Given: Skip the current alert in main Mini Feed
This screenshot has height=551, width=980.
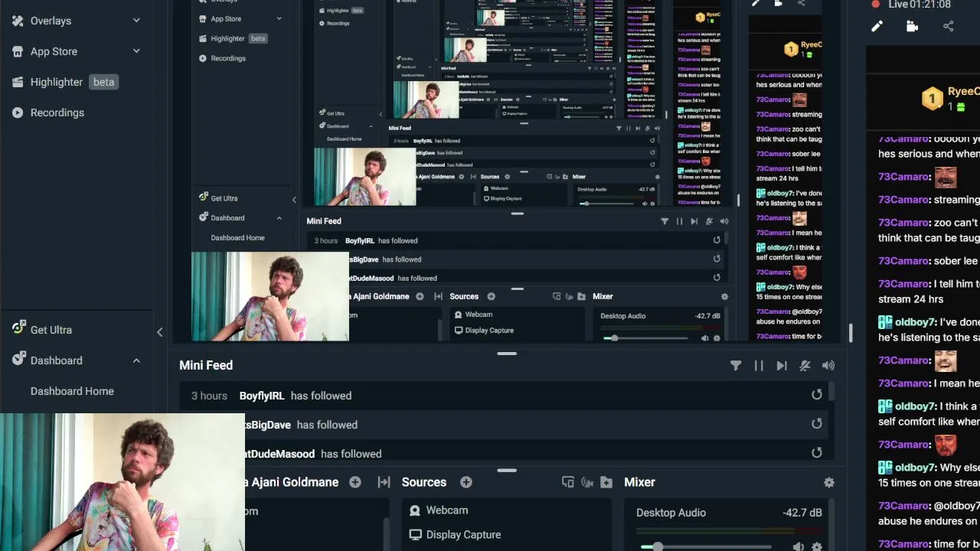Looking at the screenshot, I should click(781, 366).
